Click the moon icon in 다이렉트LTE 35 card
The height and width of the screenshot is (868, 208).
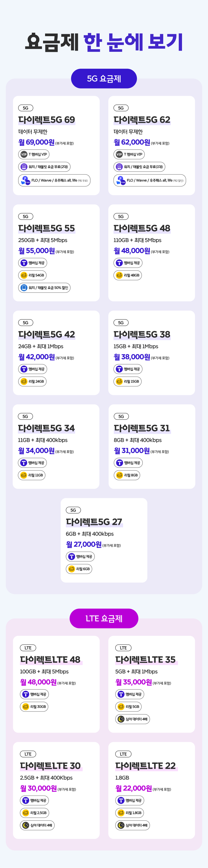click(121, 719)
